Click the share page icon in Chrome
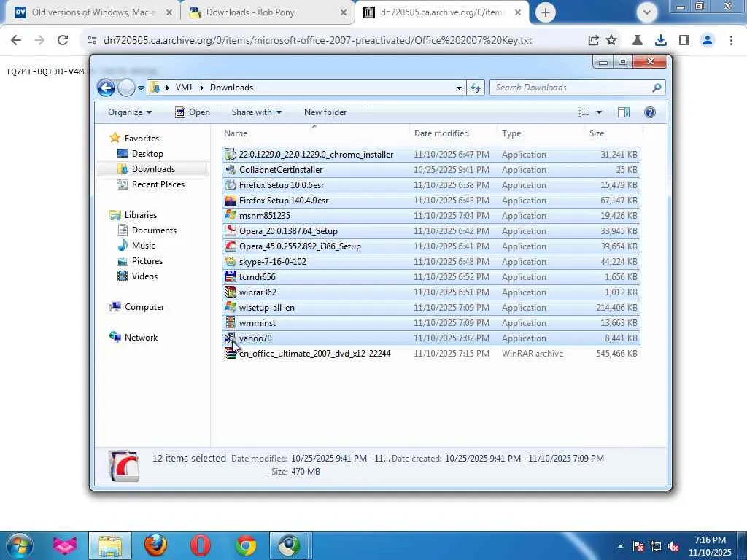747x560 pixels. pos(593,41)
